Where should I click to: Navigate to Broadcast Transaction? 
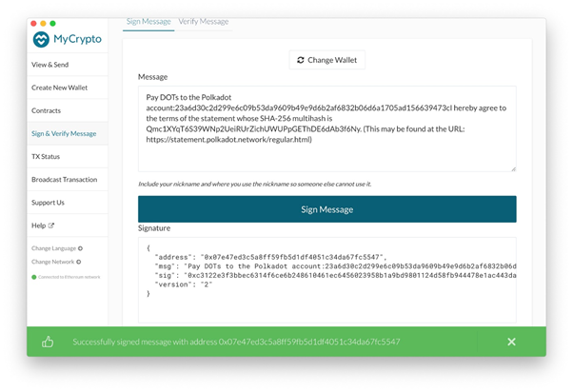click(x=64, y=179)
